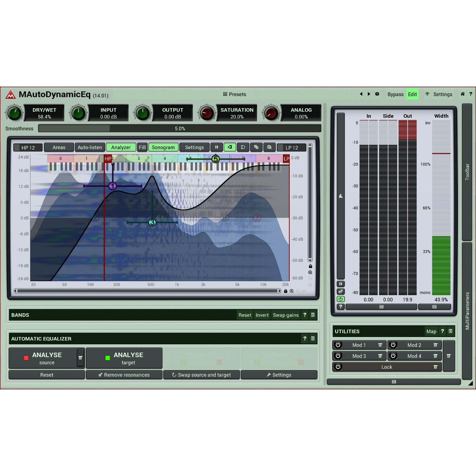476x476 pixels.
Task: Open the LP 12 filter selector
Action: pyautogui.click(x=292, y=148)
